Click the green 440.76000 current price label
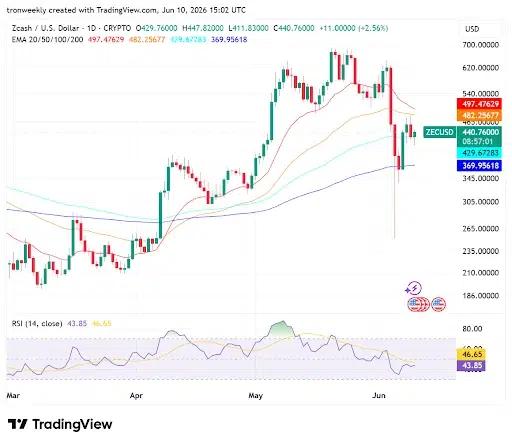 click(x=479, y=132)
